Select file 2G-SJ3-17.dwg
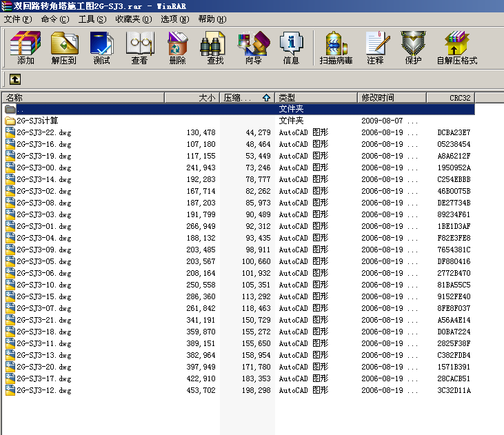The width and height of the screenshot is (504, 435). [x=239, y=378]
